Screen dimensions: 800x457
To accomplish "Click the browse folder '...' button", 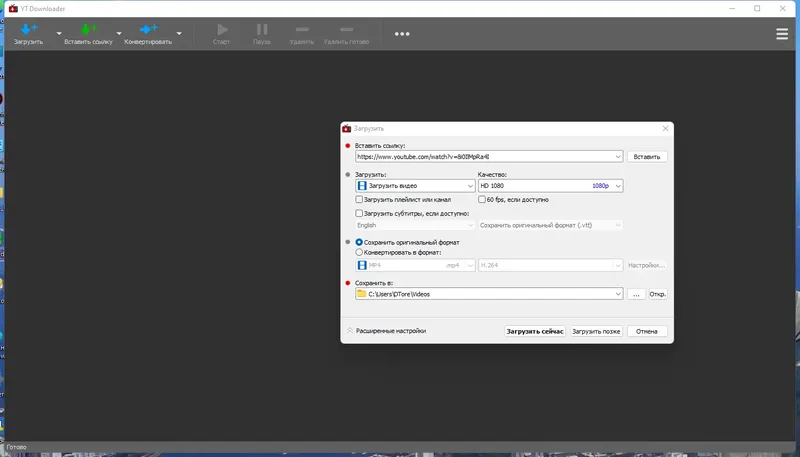I will pos(636,294).
